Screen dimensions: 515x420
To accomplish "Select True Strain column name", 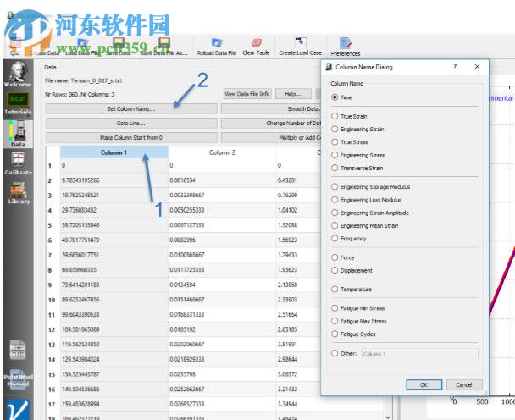I will (x=335, y=116).
